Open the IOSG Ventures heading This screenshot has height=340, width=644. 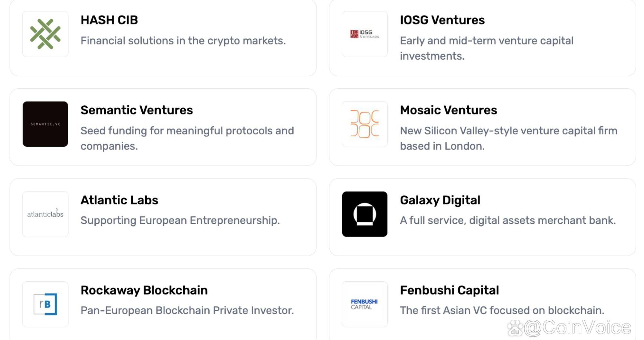pyautogui.click(x=442, y=20)
